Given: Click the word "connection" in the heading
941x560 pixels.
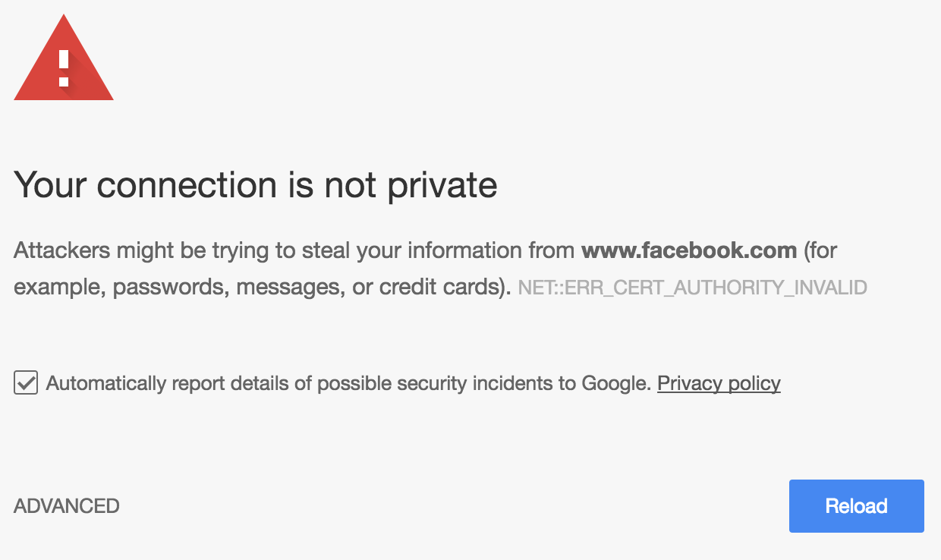Looking at the screenshot, I should (x=187, y=185).
